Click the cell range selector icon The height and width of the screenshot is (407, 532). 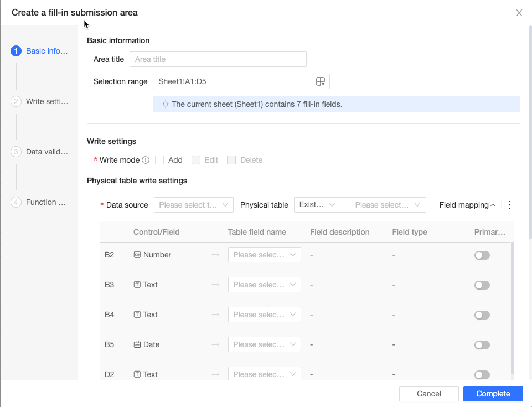click(320, 81)
